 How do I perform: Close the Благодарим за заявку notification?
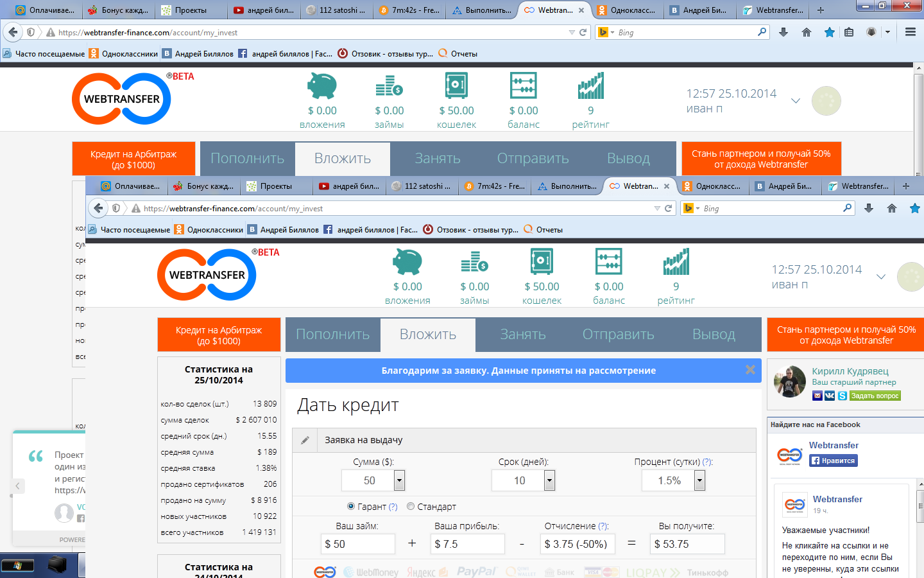pyautogui.click(x=750, y=370)
